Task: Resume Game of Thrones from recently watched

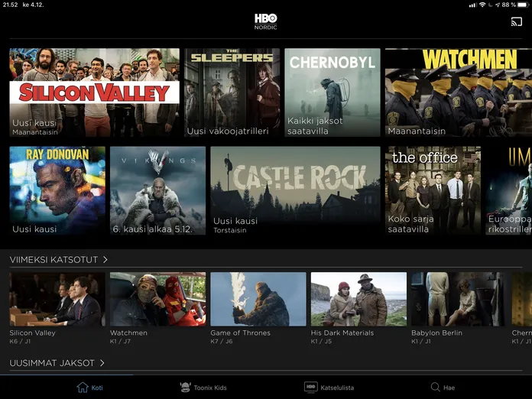Action: point(258,299)
